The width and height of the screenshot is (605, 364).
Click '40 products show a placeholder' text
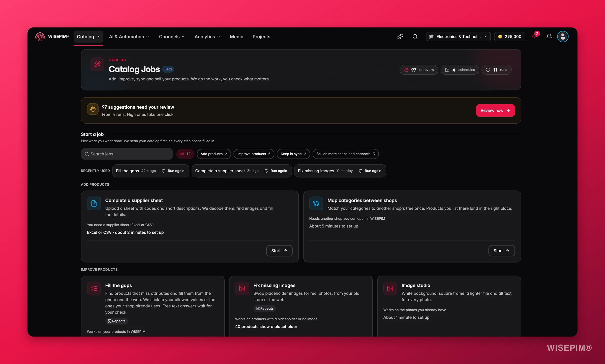click(x=266, y=326)
